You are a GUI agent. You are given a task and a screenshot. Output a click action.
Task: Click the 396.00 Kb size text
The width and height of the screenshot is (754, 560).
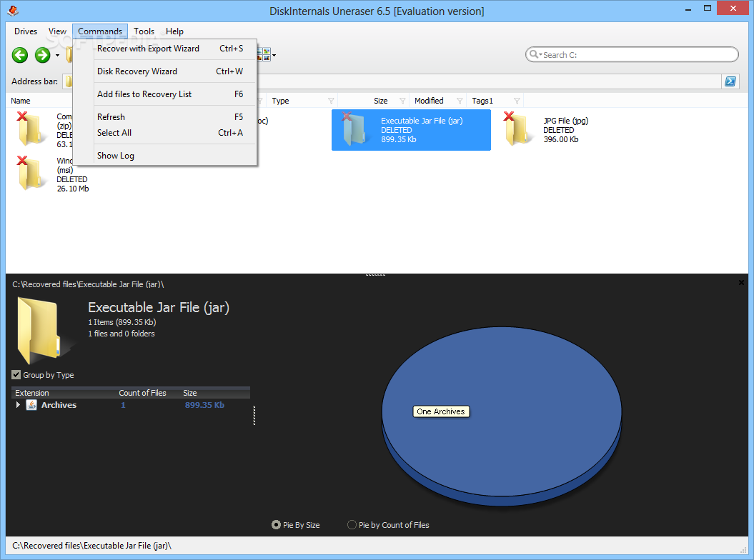click(561, 139)
